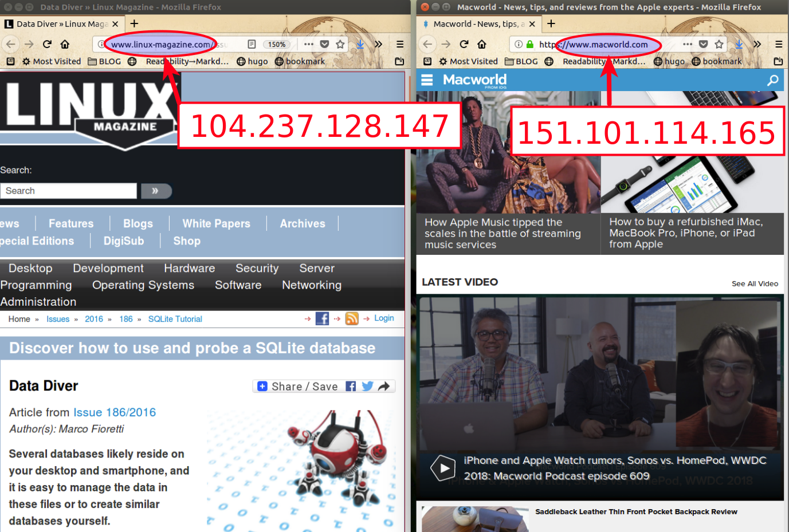This screenshot has width=789, height=532.
Task: Open the Features menu item
Action: tap(71, 223)
